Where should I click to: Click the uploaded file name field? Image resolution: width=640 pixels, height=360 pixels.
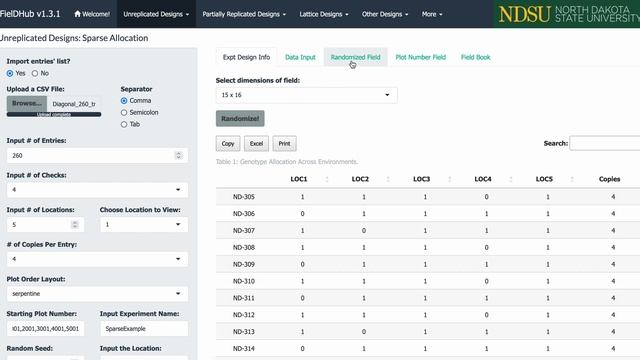74,104
